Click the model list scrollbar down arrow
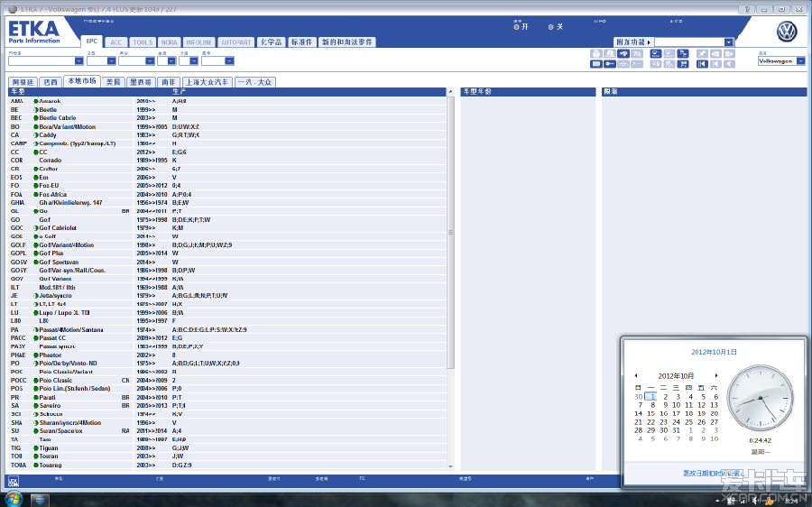 pyautogui.click(x=450, y=466)
